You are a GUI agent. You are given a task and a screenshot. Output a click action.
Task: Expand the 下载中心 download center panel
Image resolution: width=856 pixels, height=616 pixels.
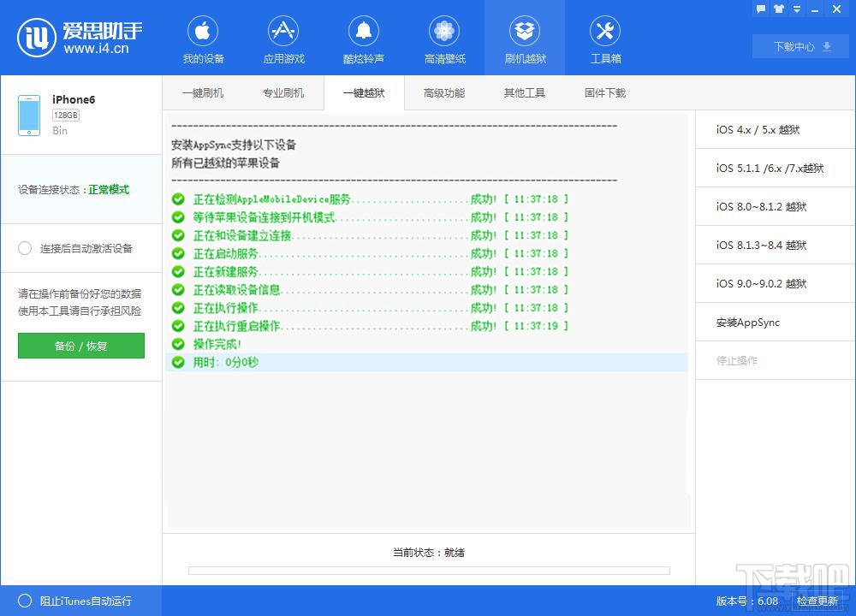click(x=800, y=47)
